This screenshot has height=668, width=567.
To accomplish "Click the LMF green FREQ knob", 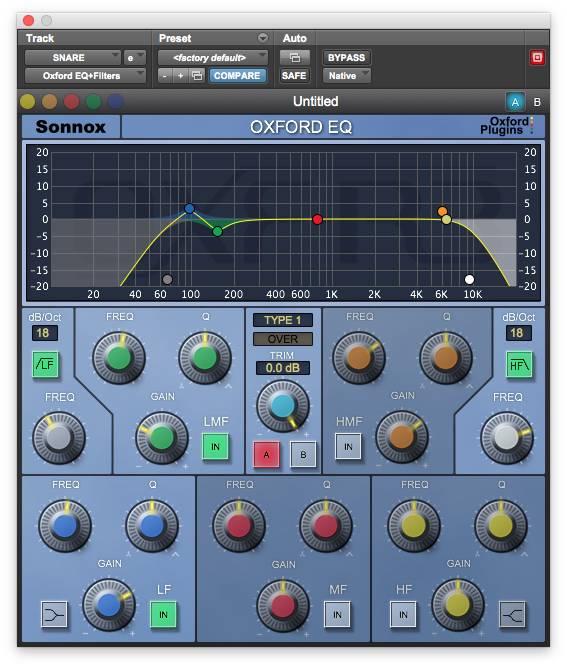I will click(119, 358).
